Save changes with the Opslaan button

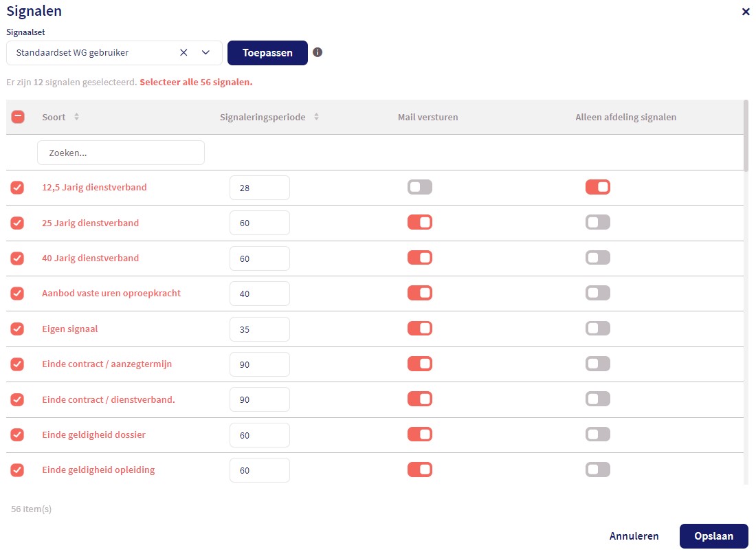pyautogui.click(x=713, y=536)
